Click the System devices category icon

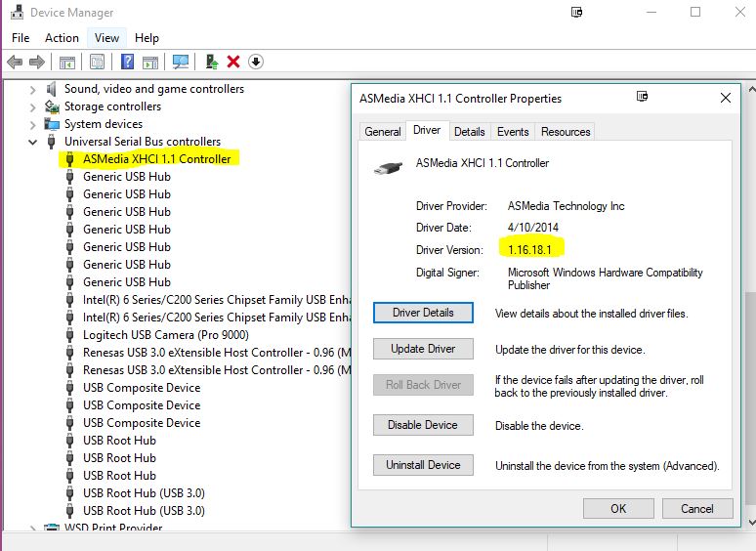52,124
